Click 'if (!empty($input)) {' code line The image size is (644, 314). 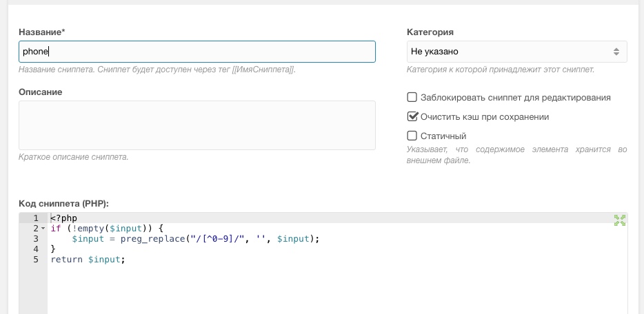pos(107,229)
